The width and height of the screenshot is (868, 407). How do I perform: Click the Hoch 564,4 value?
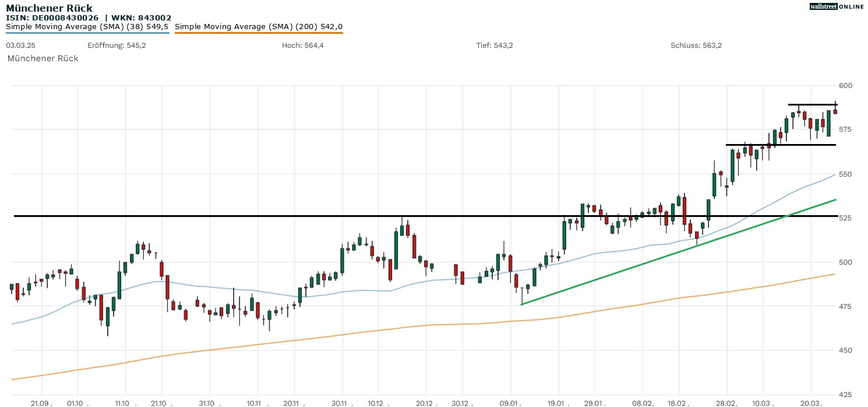click(302, 45)
